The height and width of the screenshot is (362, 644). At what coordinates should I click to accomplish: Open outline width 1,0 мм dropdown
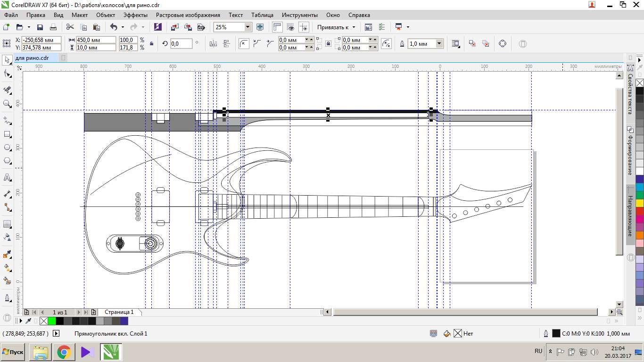click(x=439, y=44)
